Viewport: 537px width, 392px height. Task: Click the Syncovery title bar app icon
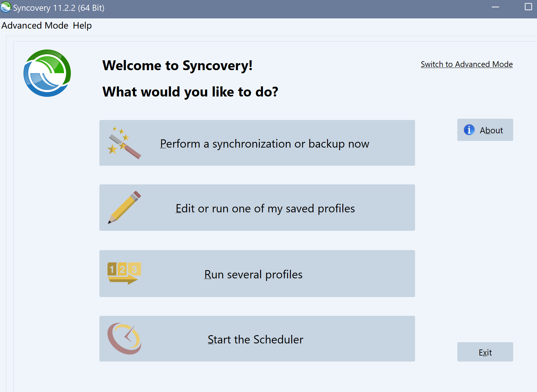click(x=6, y=7)
